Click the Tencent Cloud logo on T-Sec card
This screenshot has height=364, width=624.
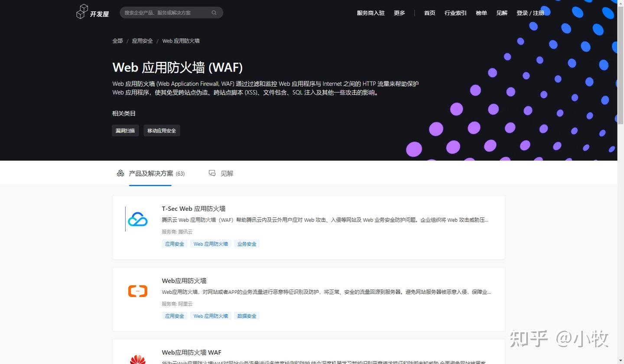click(137, 220)
